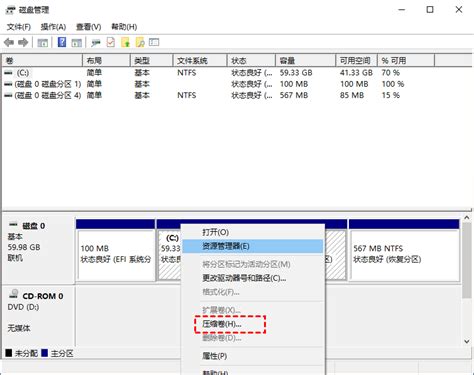The height and width of the screenshot is (375, 474).
Task: Click the yellow folder icon with magnifier
Action: [140, 42]
